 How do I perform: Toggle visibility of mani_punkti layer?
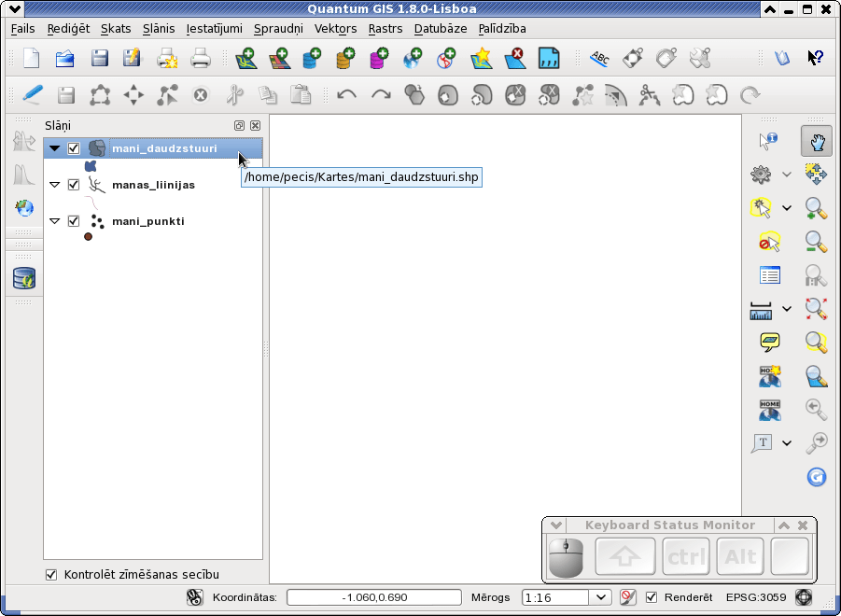(74, 221)
